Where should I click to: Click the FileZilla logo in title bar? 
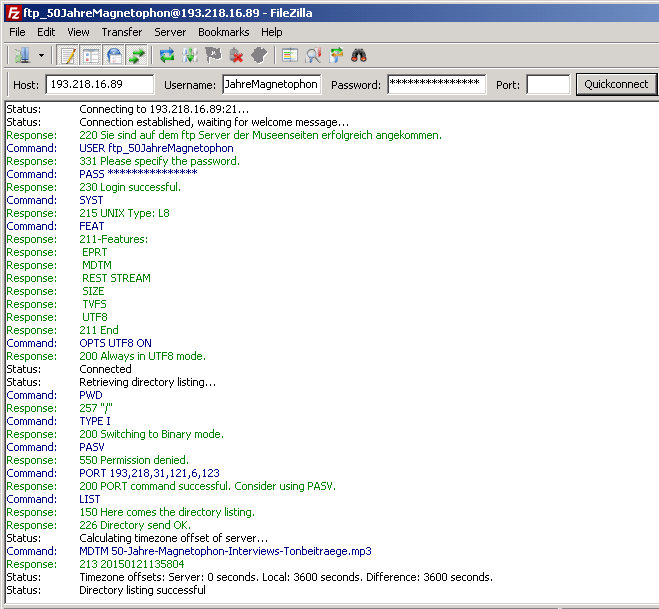coord(13,13)
